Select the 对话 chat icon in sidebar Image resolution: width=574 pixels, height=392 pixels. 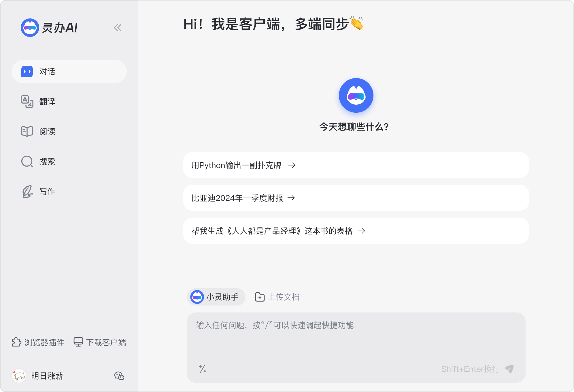click(x=27, y=71)
